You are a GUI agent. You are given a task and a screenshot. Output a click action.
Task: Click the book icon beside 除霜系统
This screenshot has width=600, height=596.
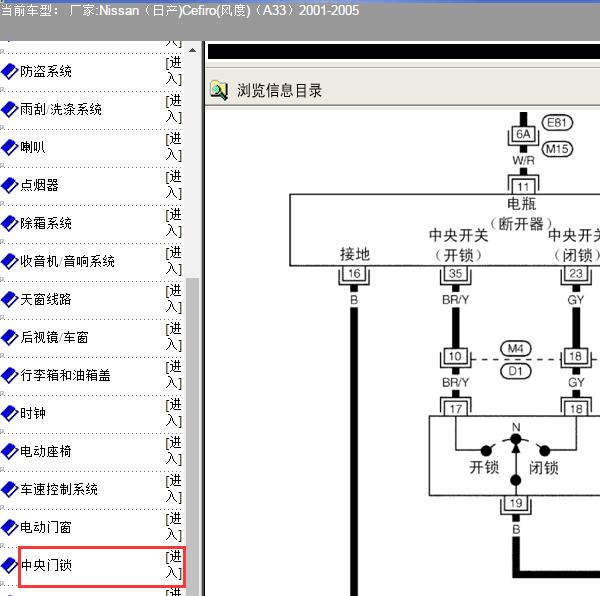coord(10,223)
